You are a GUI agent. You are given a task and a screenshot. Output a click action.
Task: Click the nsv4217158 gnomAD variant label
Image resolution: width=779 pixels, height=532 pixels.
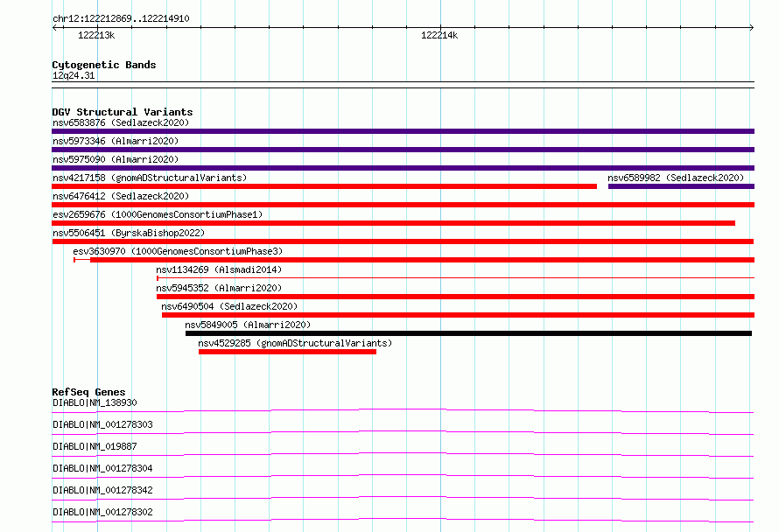tap(150, 178)
